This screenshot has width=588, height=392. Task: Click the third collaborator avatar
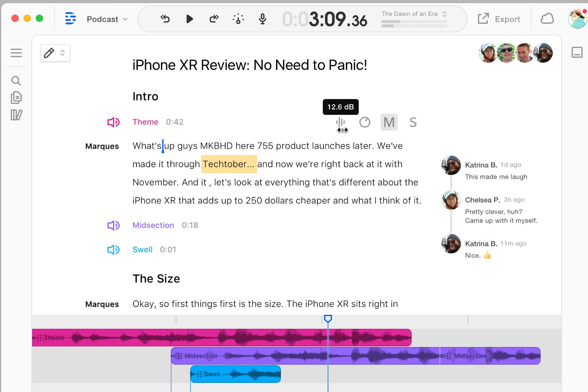524,53
